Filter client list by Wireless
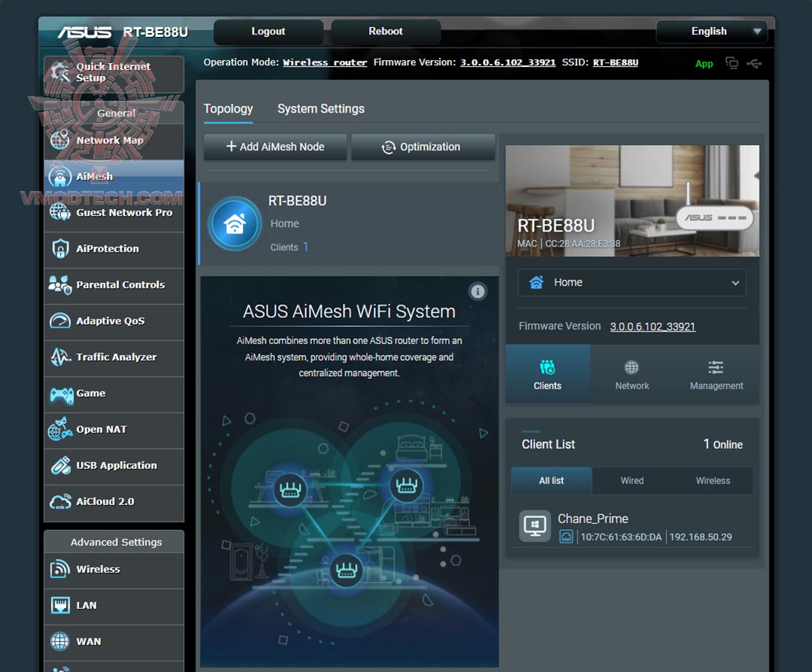This screenshot has height=672, width=812. [x=713, y=480]
